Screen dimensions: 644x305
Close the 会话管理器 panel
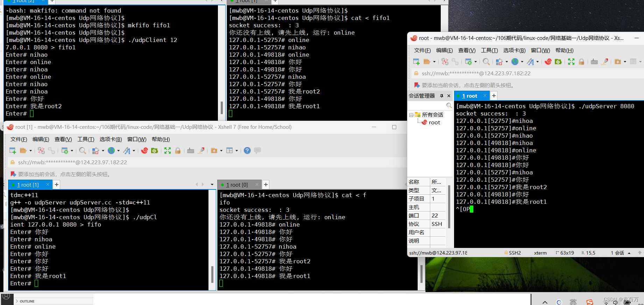[449, 96]
